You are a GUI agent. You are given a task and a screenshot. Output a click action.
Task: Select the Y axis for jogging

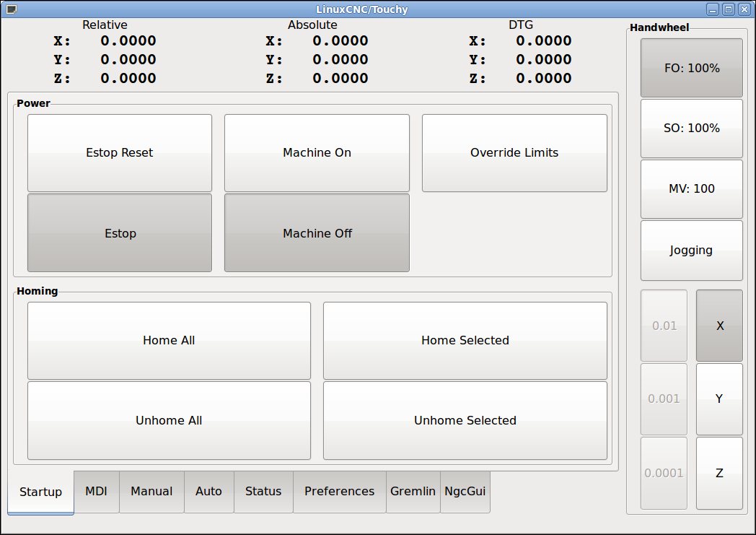point(719,399)
